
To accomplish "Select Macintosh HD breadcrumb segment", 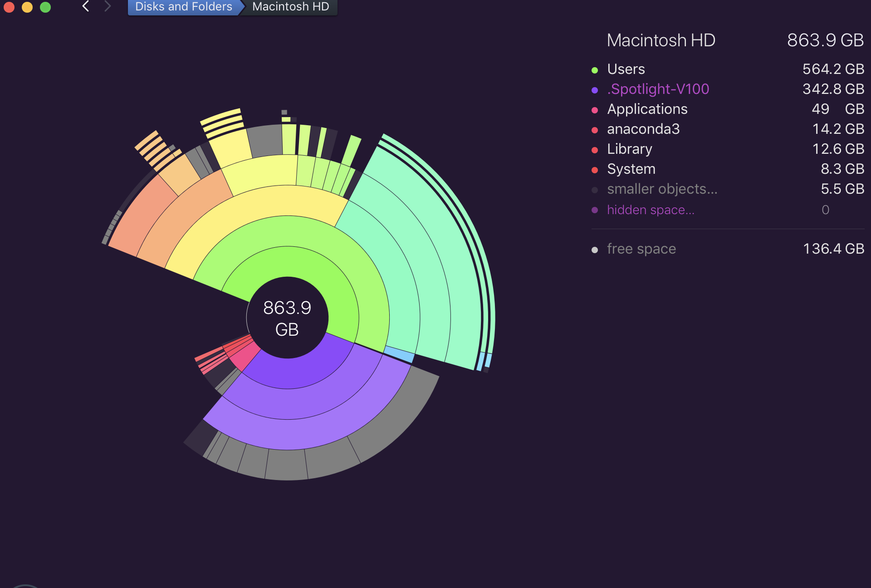I will tap(290, 7).
